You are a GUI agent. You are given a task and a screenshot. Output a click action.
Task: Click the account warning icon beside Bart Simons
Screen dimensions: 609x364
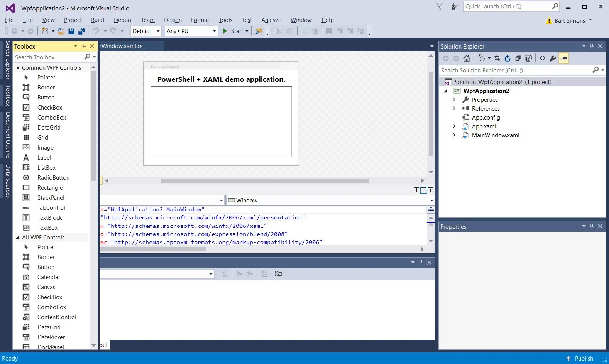549,20
